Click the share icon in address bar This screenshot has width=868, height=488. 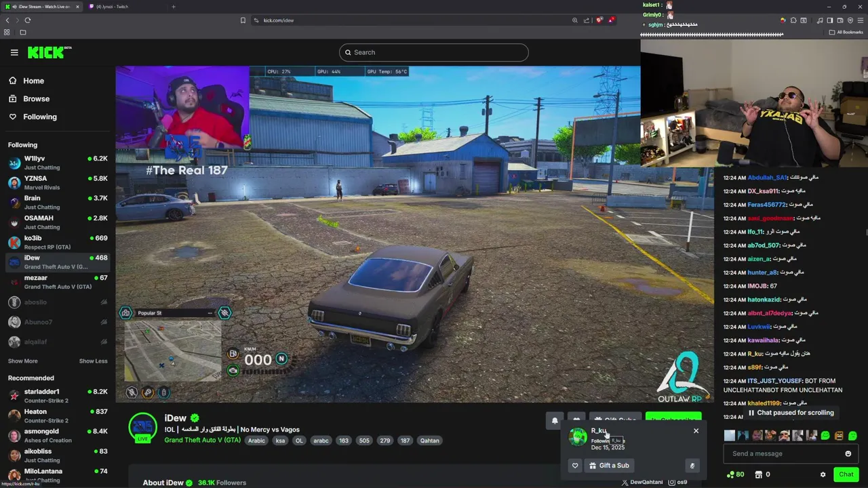click(x=587, y=20)
